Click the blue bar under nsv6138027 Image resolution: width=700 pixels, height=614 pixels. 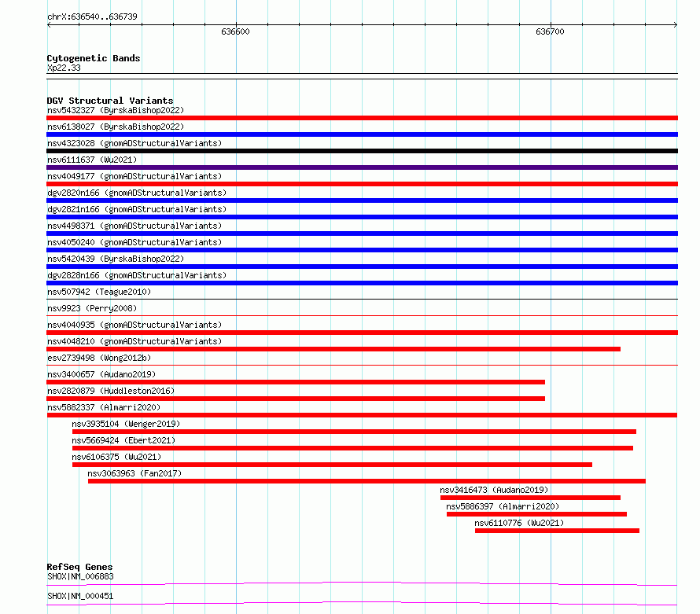362,134
